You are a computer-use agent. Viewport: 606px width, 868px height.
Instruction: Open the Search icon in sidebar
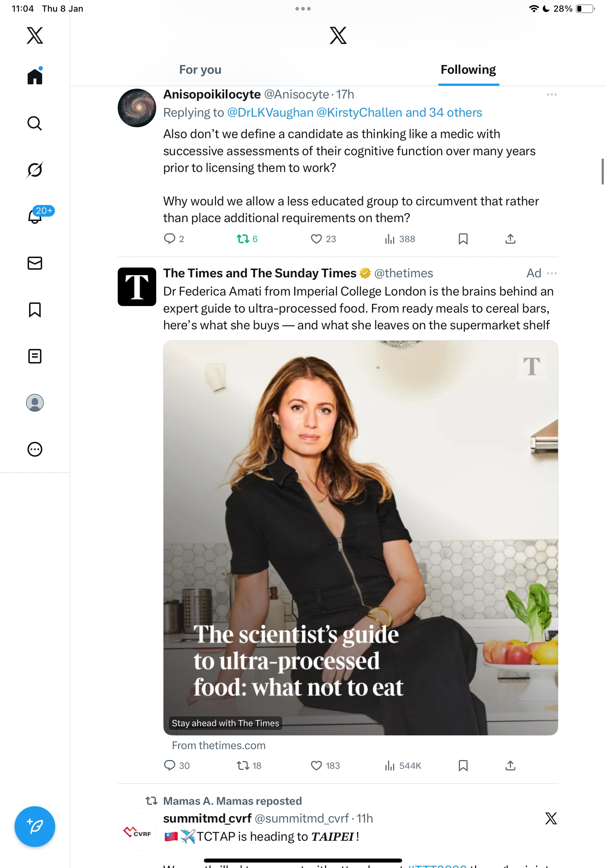[35, 123]
